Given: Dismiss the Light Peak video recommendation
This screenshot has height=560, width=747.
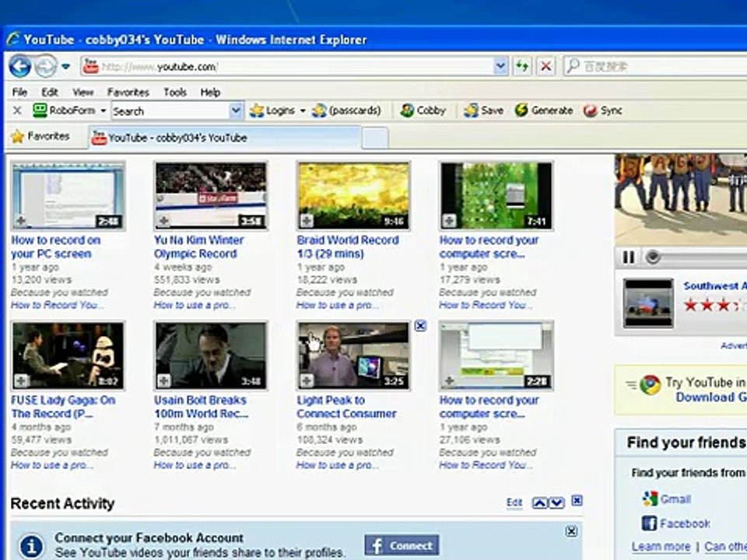Looking at the screenshot, I should [x=420, y=326].
